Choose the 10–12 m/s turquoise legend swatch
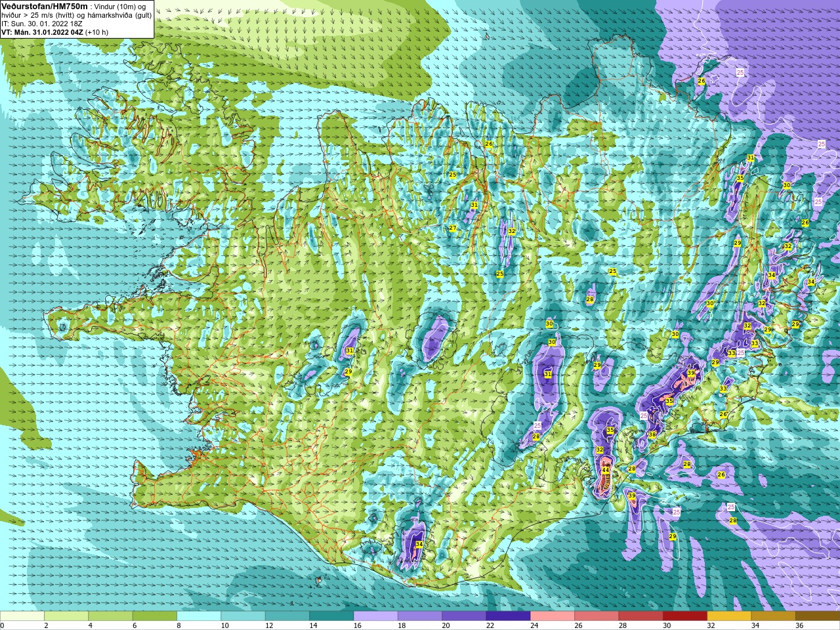The image size is (840, 630). click(243, 616)
